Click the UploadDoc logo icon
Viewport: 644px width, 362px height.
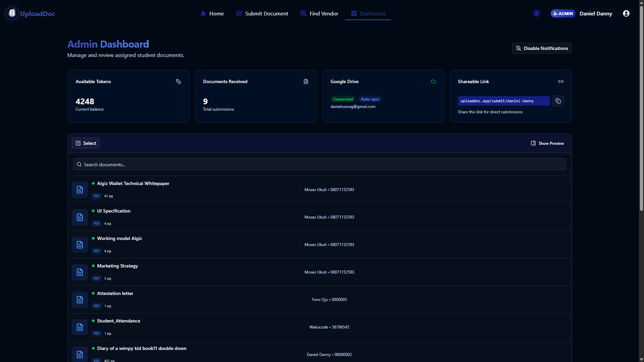[x=12, y=13]
